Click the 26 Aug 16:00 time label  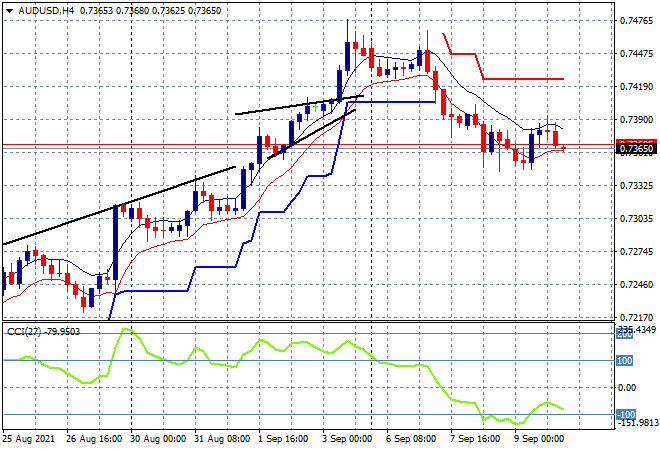point(94,439)
